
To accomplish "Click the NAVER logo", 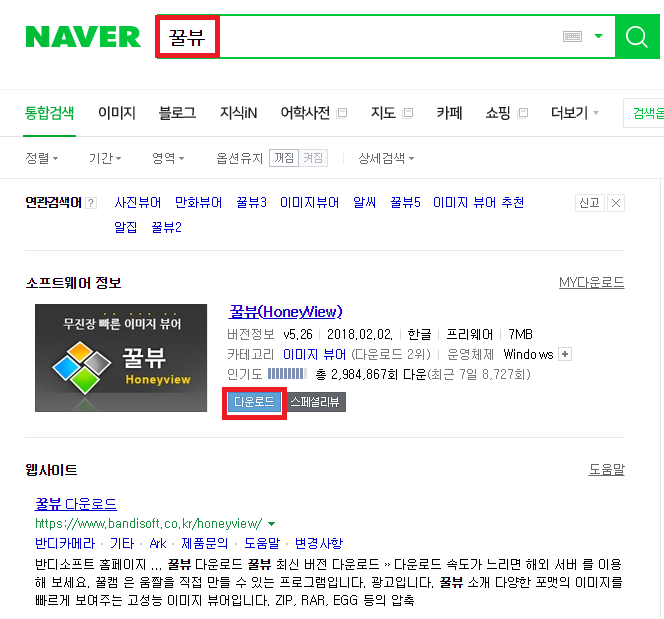I will tap(83, 37).
